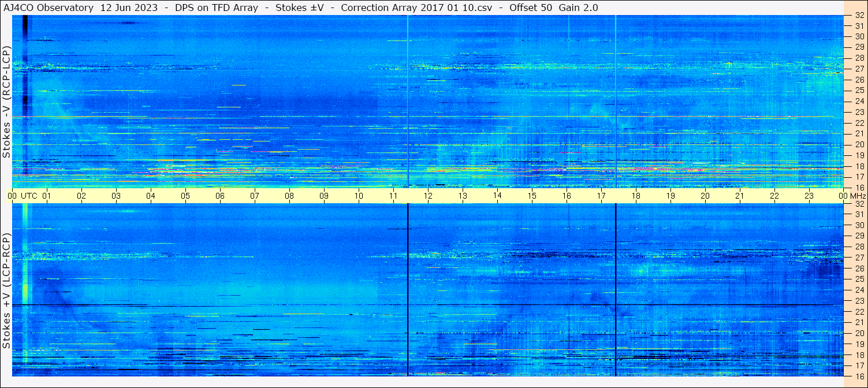The width and height of the screenshot is (868, 388).
Task: Click the Offset 50 Gain 2.0 text
Action: (553, 8)
